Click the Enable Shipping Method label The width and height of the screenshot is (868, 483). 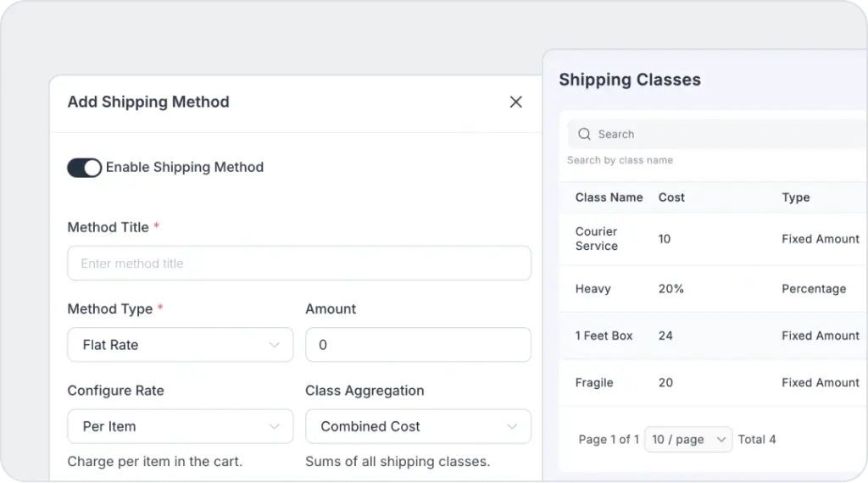point(185,168)
